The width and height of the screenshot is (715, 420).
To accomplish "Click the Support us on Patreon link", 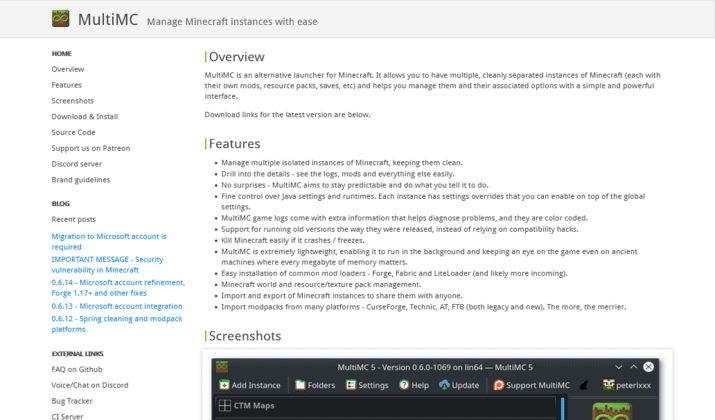I will (x=91, y=148).
